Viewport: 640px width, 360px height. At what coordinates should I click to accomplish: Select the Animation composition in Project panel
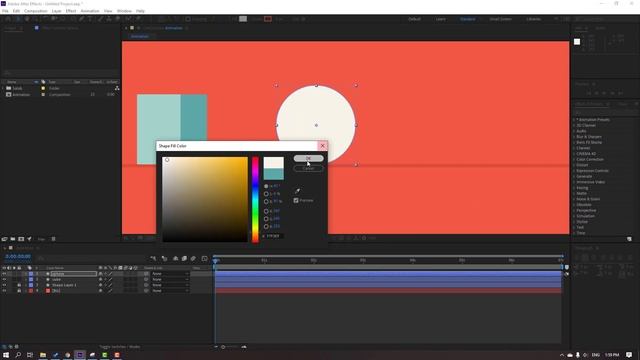pyautogui.click(x=21, y=95)
